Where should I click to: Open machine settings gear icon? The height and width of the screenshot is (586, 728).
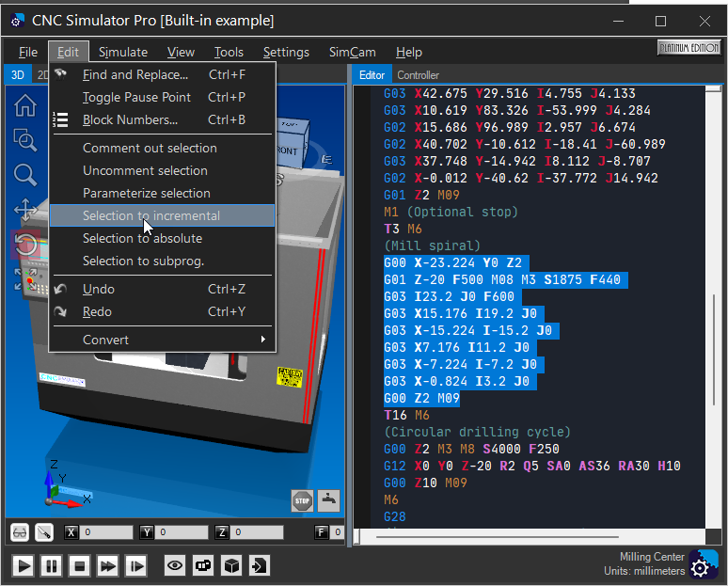[x=704, y=564]
